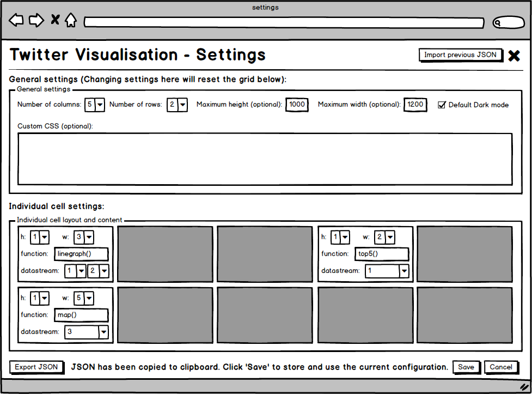Edit the Maximum width field
The width and height of the screenshot is (532, 394).
pyautogui.click(x=415, y=105)
